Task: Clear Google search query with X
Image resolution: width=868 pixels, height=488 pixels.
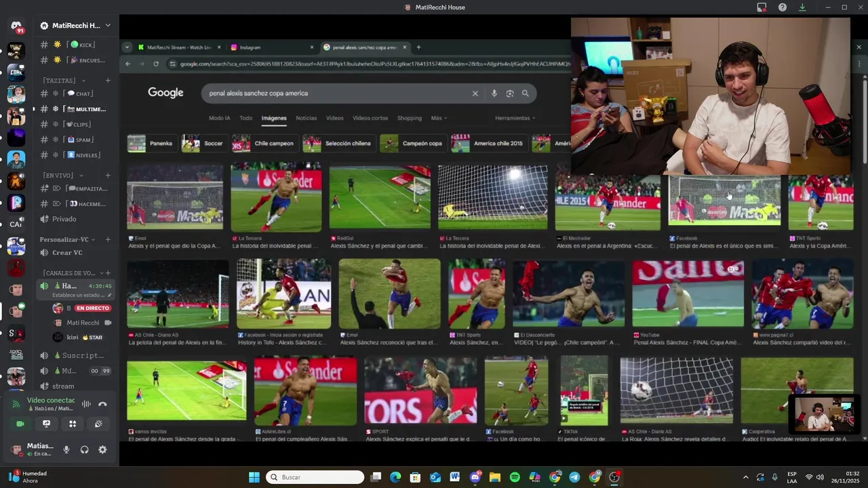Action: (x=475, y=94)
